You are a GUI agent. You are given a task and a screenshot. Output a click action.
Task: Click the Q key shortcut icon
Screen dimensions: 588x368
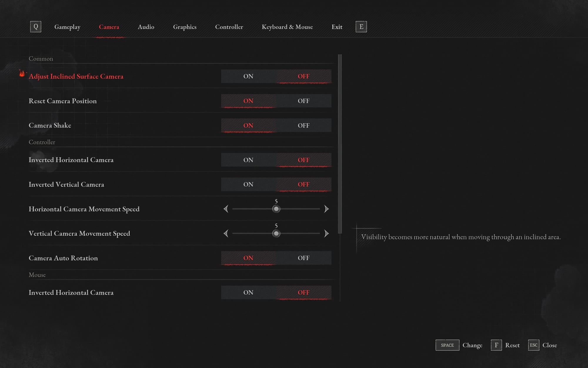36,26
